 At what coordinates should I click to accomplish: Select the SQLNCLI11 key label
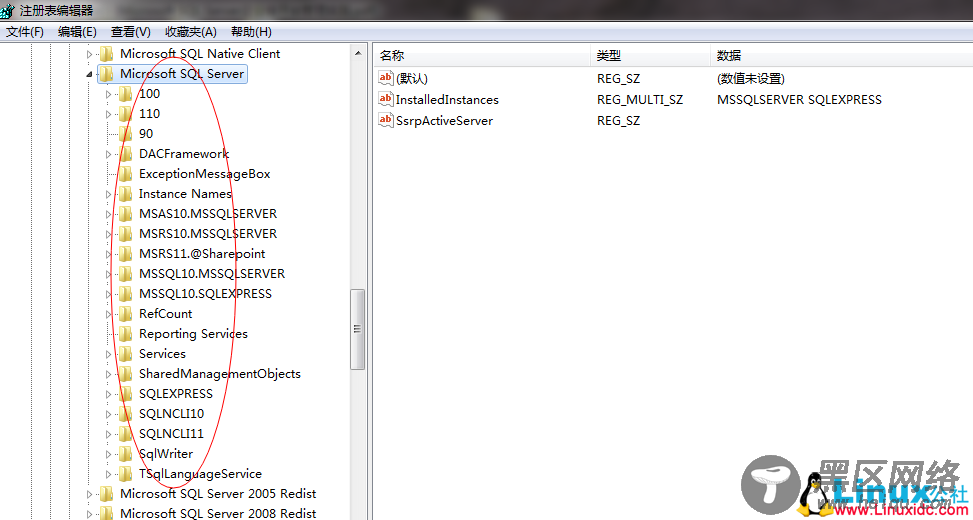click(171, 434)
